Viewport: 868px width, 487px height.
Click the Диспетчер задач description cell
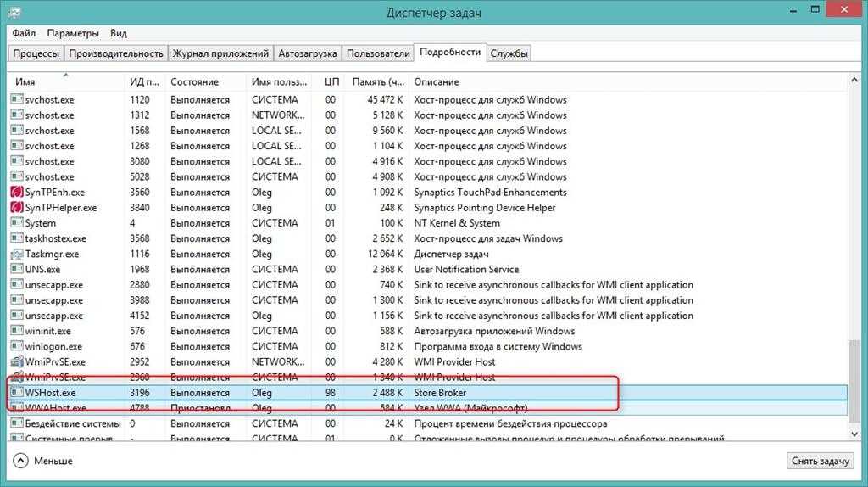(451, 254)
